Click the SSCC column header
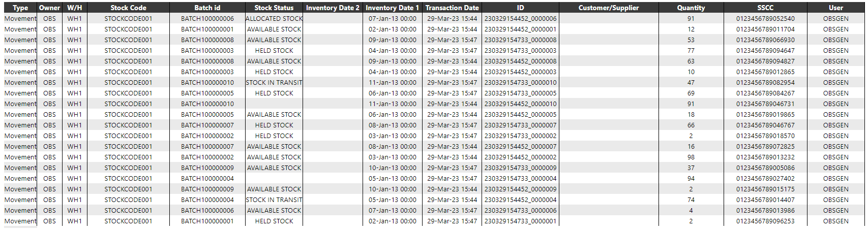Viewport: 868px width, 233px height. pos(765,8)
